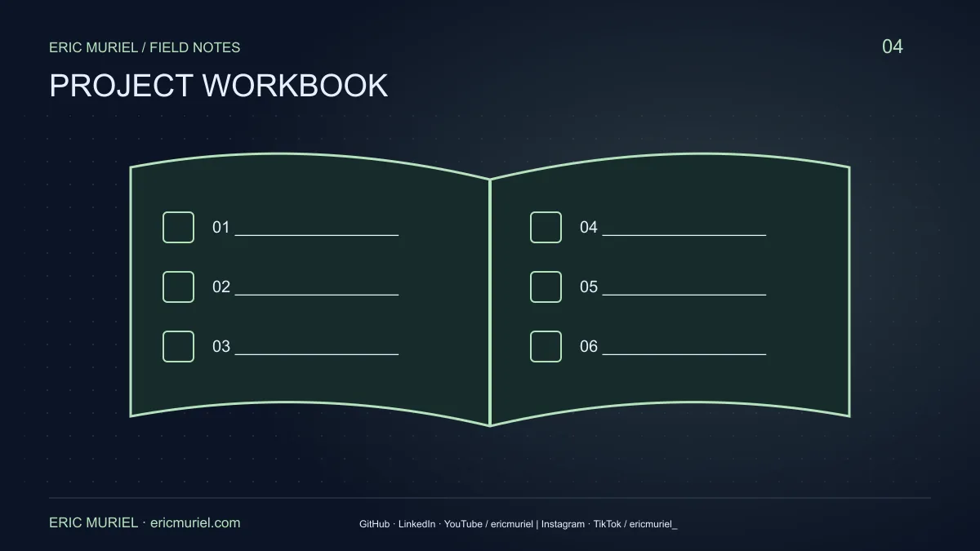Image resolution: width=980 pixels, height=551 pixels.
Task: Tick the checkbox beside item 03
Action: coord(178,346)
